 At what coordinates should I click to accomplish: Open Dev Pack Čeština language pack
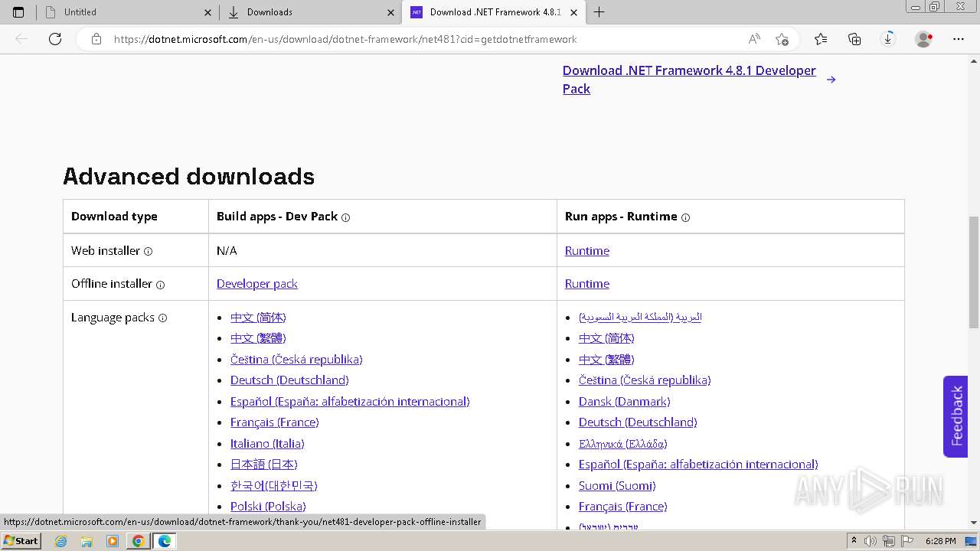[296, 359]
